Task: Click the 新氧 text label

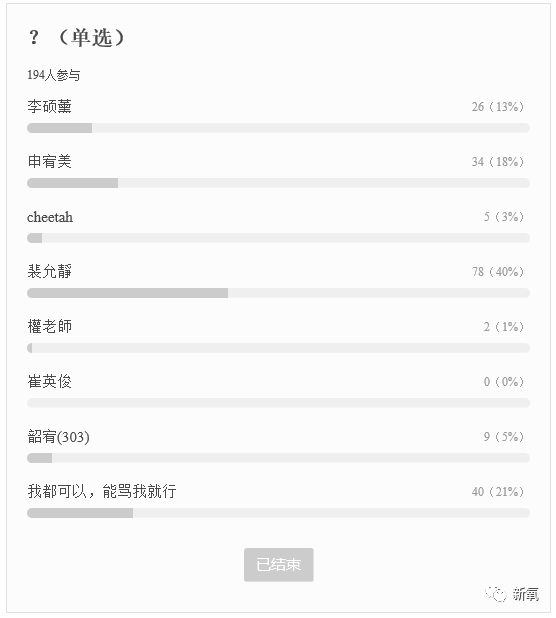Action: click(x=525, y=594)
